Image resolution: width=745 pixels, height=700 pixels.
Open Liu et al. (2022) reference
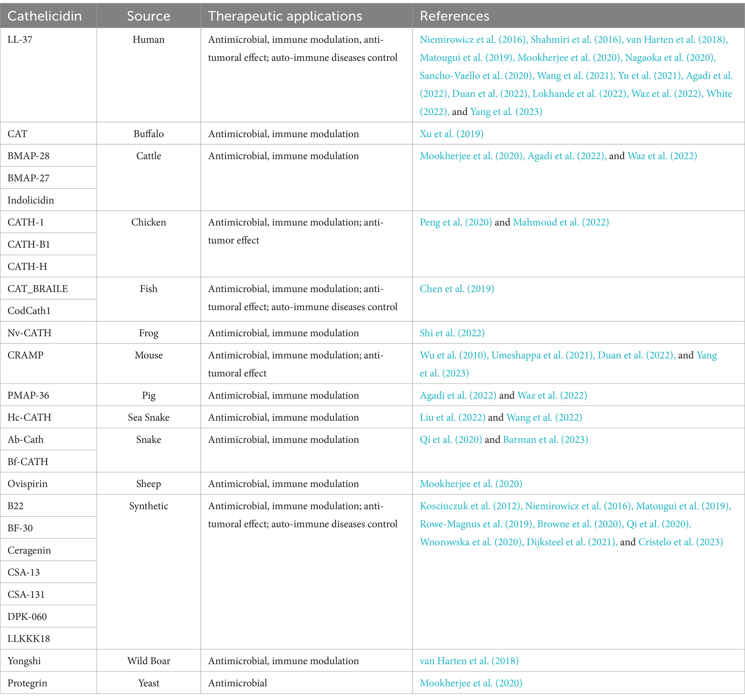452,417
